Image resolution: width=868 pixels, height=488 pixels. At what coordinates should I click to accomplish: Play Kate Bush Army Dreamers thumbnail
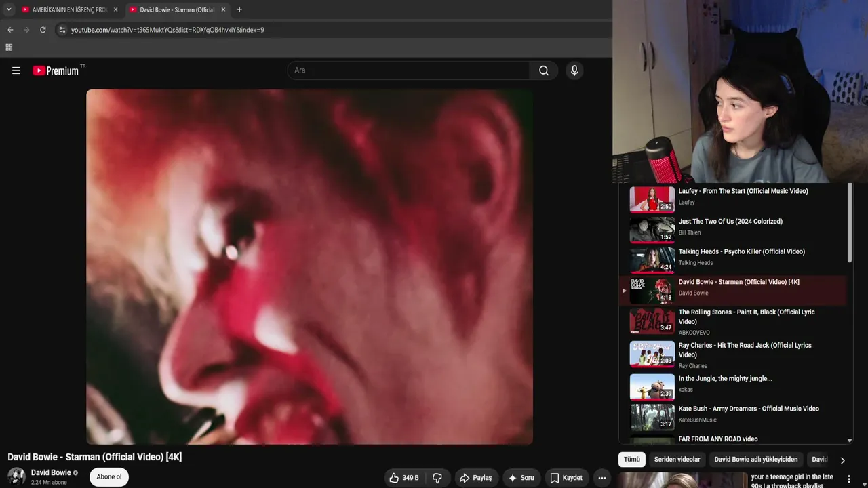coord(652,417)
